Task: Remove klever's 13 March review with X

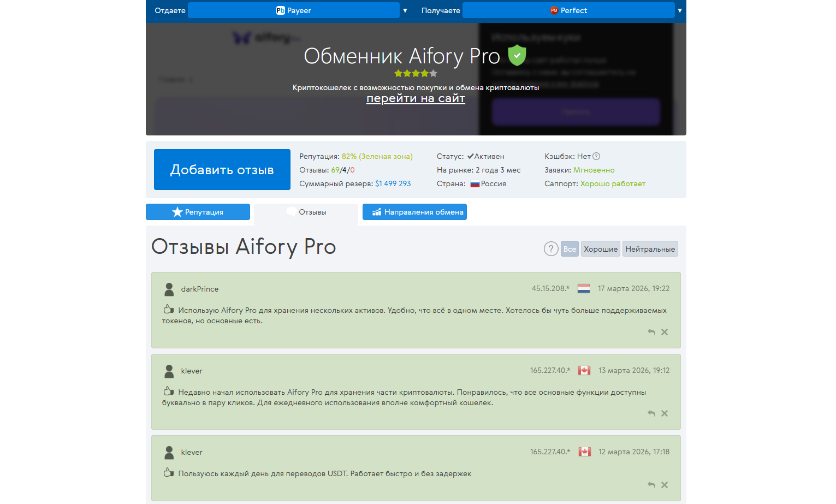Action: (665, 413)
